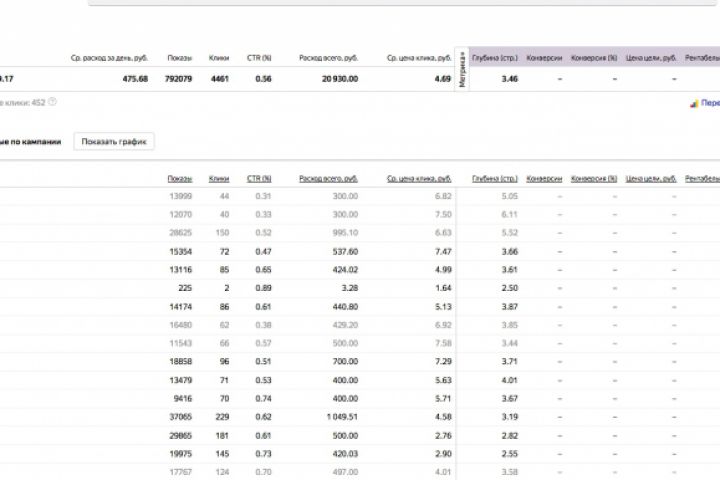Select Цена цели, руб. header in purple block
This screenshot has width=720, height=480.
coord(651,58)
